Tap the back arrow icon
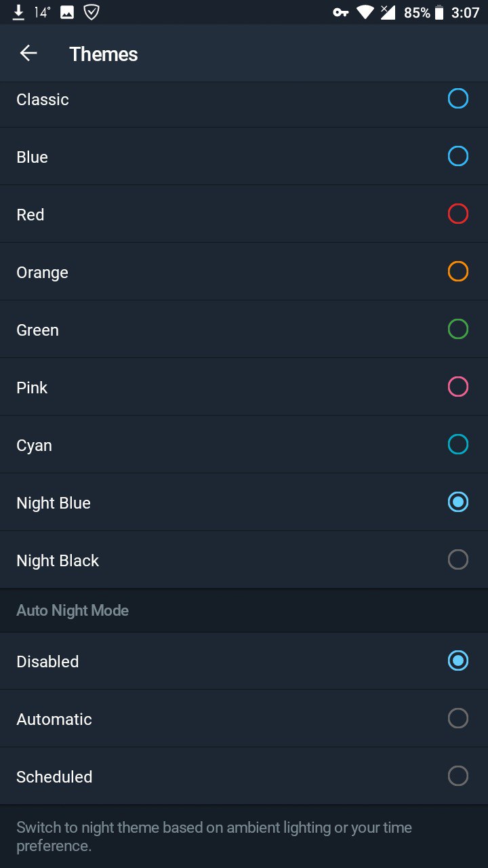 28,54
